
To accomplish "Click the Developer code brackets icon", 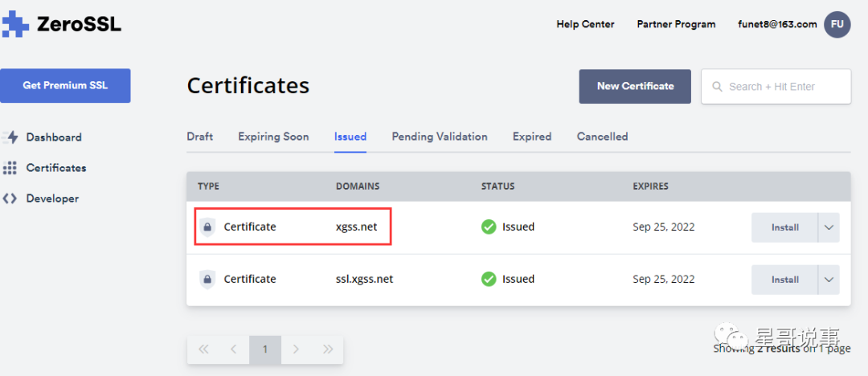I will pyautogui.click(x=10, y=198).
